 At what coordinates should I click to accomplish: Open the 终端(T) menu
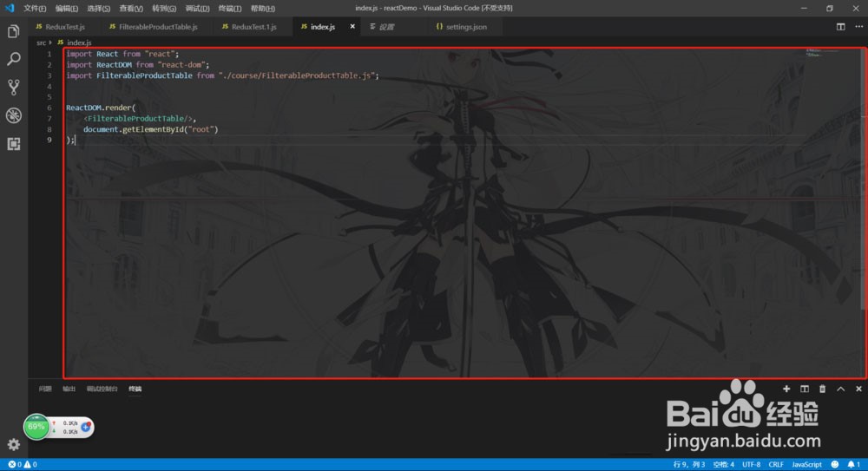tap(230, 9)
